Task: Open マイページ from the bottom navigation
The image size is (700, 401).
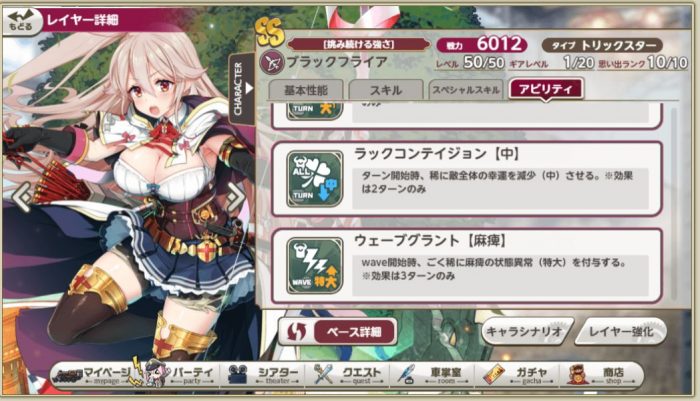Action: point(93,375)
